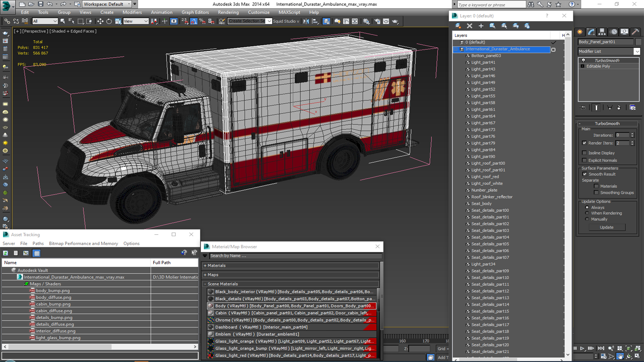Viewport: 644px width, 362px height.
Task: Open Bitmap Performance and Memory menu
Action: click(83, 243)
